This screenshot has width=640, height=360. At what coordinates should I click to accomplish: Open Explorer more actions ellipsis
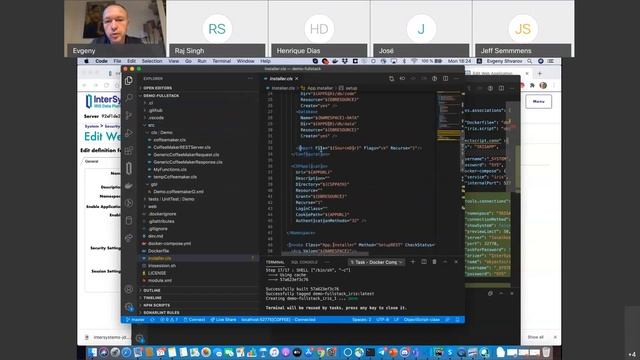click(x=250, y=78)
